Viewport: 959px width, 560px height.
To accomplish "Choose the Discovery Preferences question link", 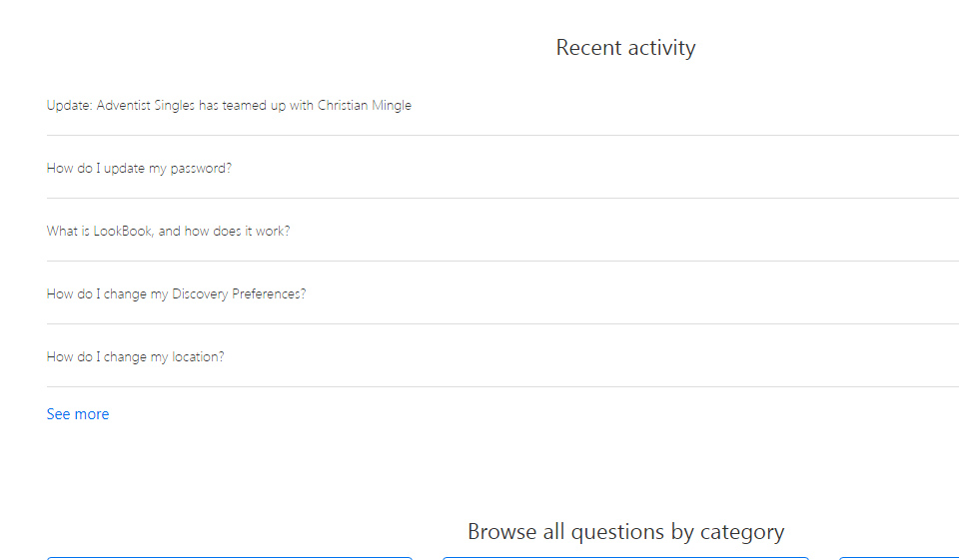I will click(176, 293).
